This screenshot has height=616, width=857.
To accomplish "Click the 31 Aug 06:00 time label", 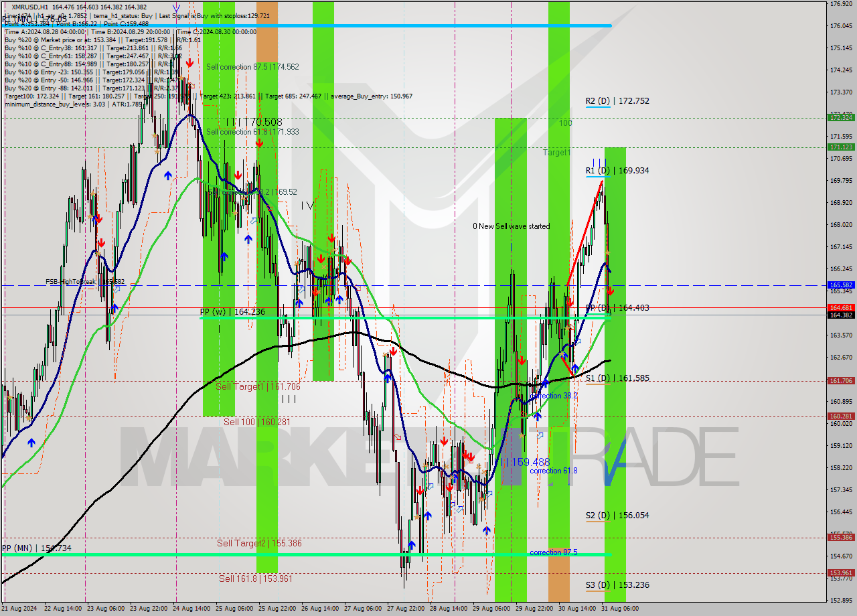I will pos(620,609).
